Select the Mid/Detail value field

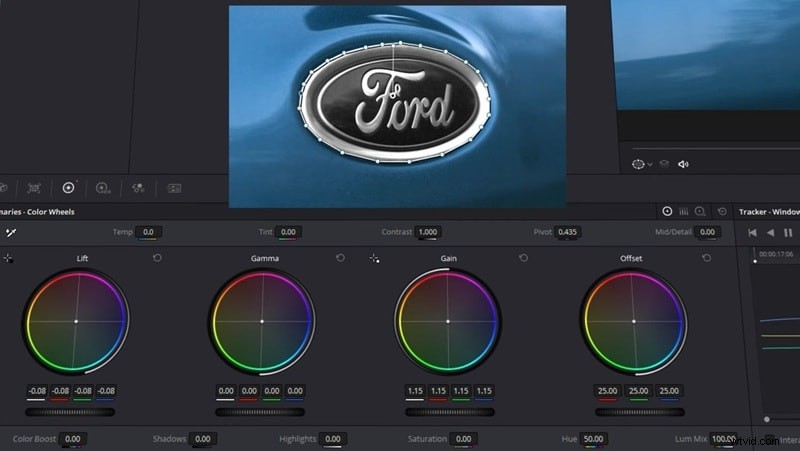point(707,232)
